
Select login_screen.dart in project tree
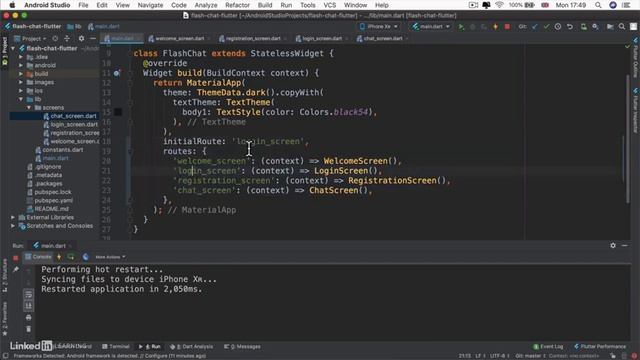(74, 124)
